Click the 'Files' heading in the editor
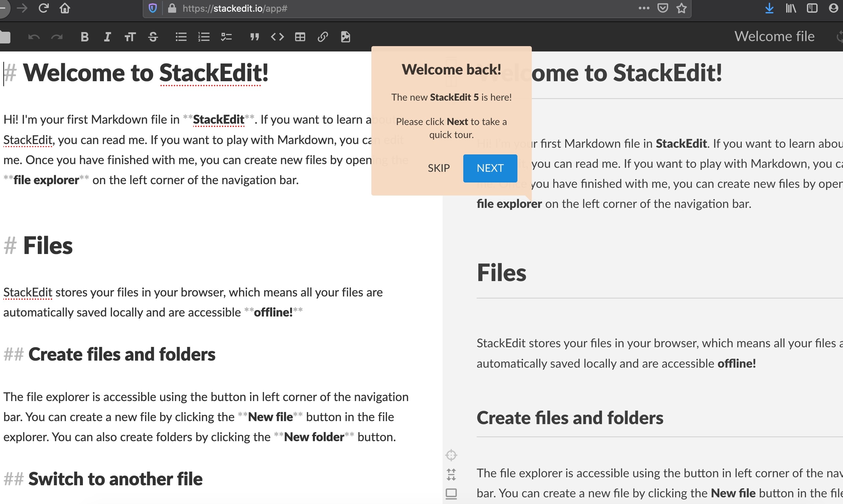 (x=48, y=245)
